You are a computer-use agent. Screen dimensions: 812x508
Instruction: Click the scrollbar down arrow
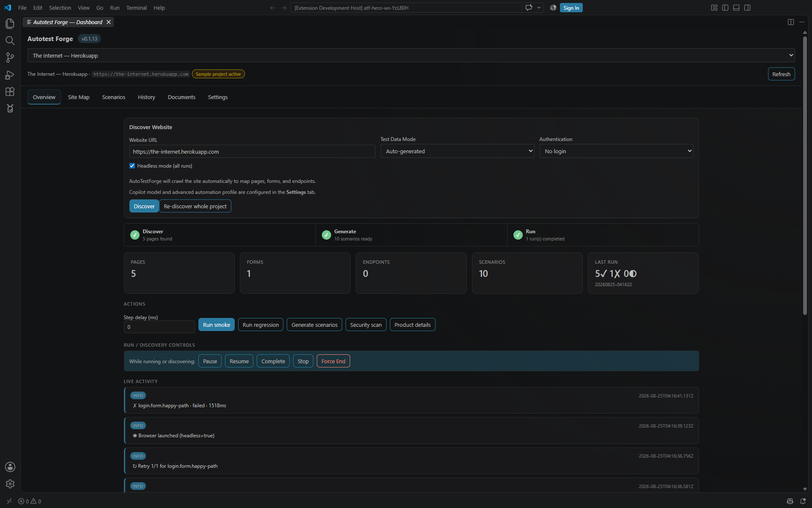coord(805,489)
